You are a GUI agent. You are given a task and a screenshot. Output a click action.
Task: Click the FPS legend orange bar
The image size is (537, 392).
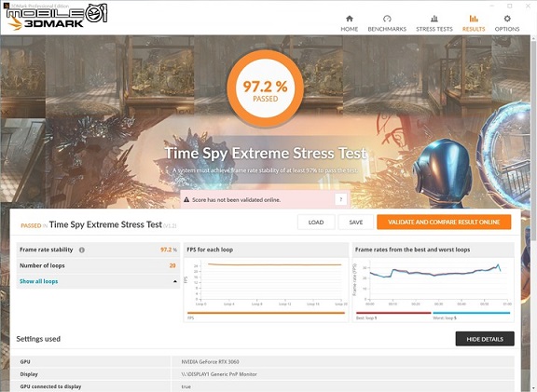point(266,313)
